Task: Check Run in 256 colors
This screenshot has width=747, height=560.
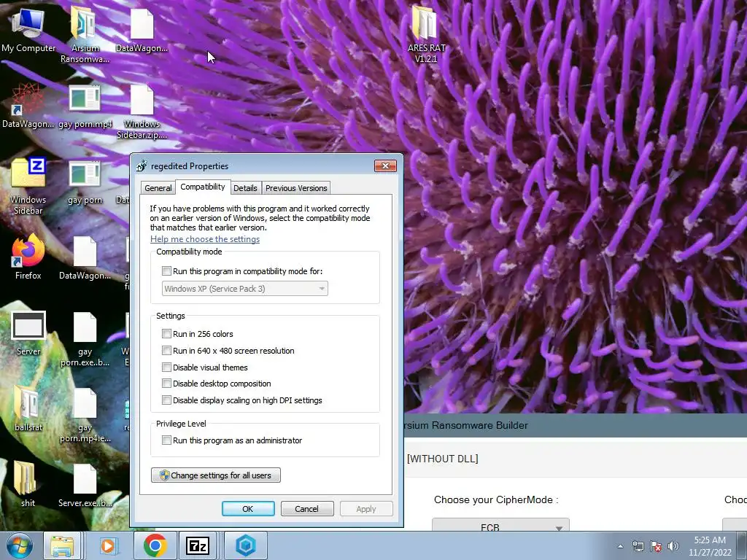Action: point(166,333)
